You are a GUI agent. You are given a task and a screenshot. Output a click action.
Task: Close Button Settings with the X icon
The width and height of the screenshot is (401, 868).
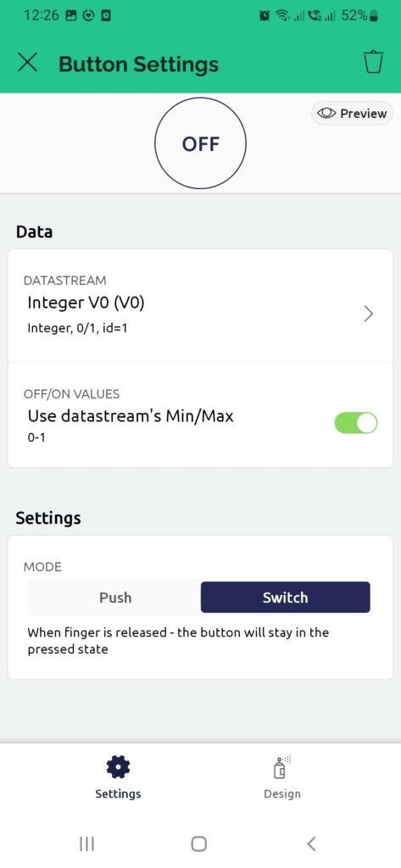click(27, 62)
